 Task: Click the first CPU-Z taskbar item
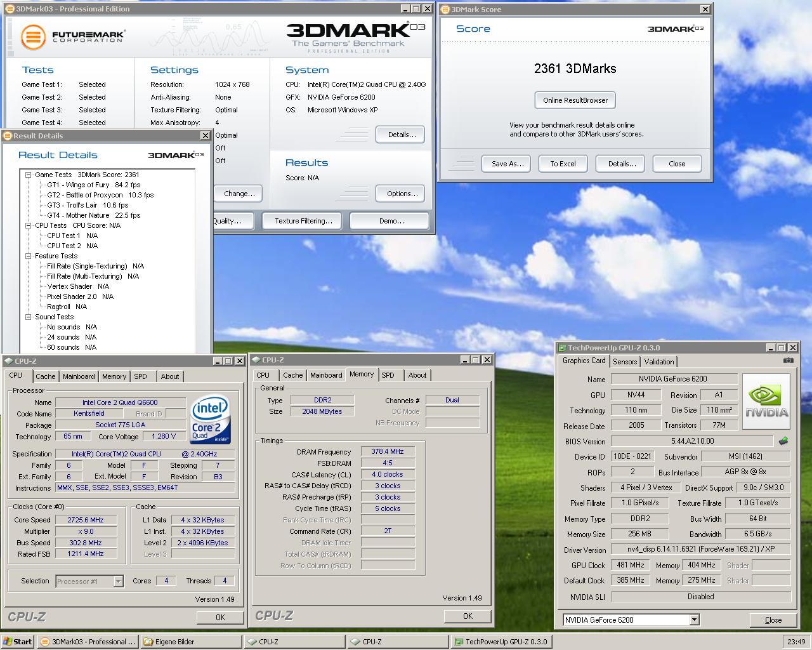[x=294, y=642]
